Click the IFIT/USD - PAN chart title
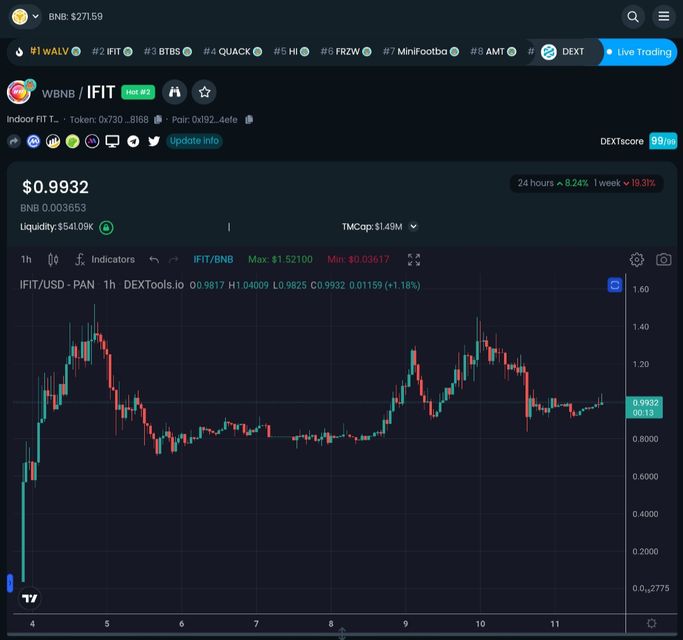This screenshot has height=640, width=683. [57, 285]
